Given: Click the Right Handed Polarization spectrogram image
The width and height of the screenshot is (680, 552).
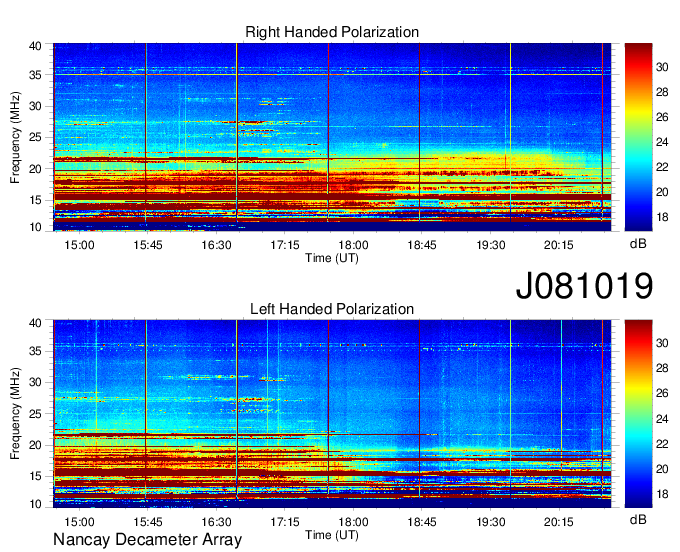Looking at the screenshot, I should coord(332,137).
